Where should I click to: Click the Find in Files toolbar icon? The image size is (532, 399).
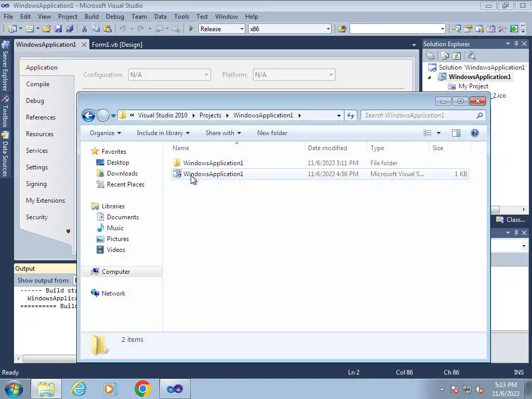pos(342,29)
